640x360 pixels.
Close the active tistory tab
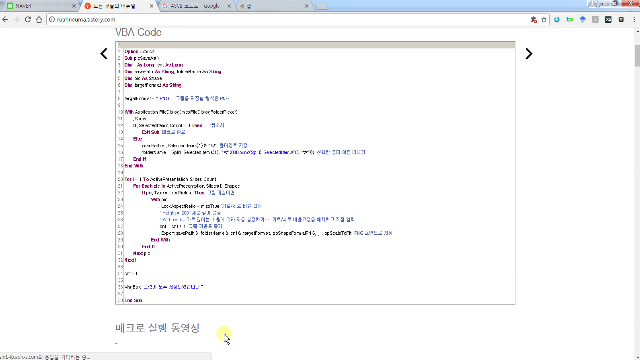click(151, 6)
